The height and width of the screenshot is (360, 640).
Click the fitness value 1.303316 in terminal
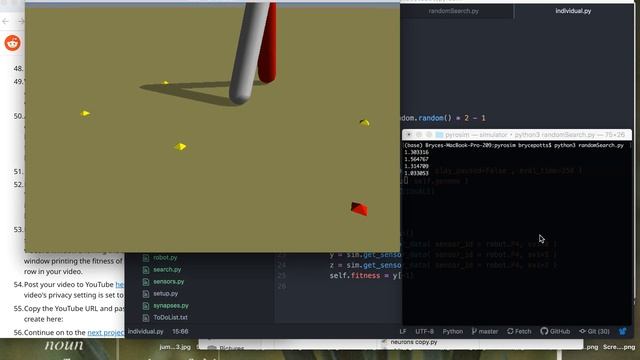pos(416,152)
